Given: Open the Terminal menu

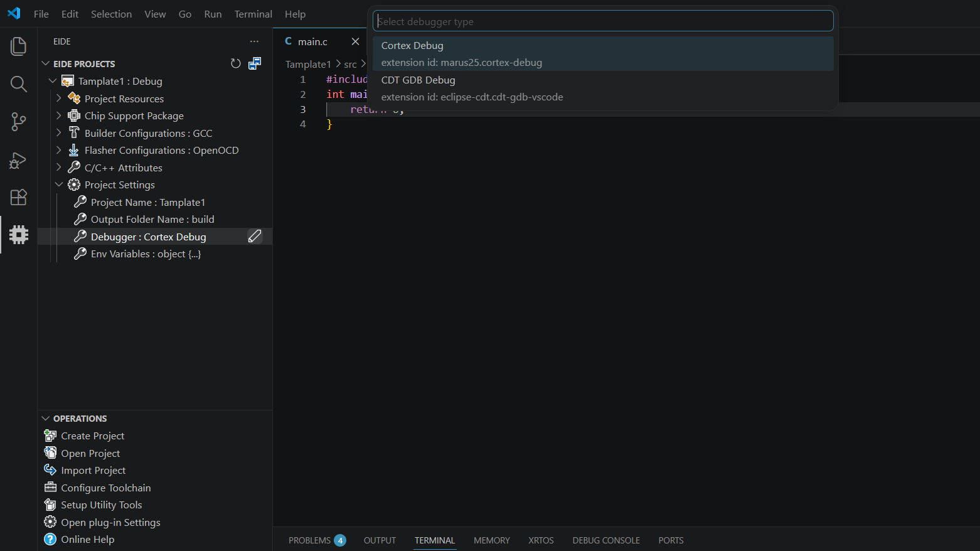Looking at the screenshot, I should pos(253,14).
